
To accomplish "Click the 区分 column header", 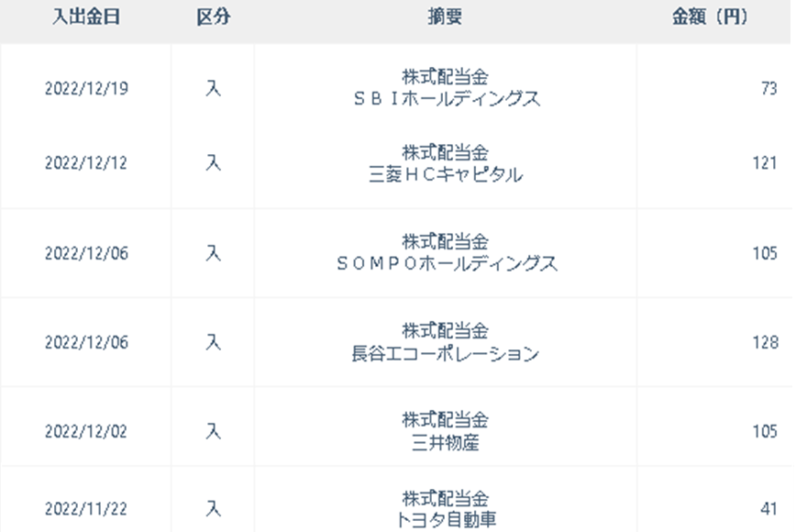I will (x=213, y=17).
